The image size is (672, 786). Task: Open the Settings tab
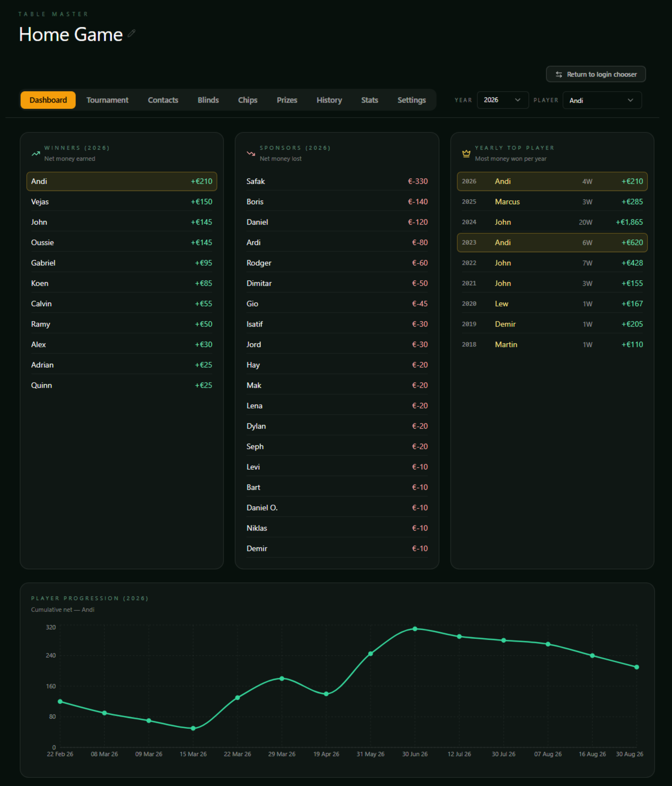tap(411, 100)
